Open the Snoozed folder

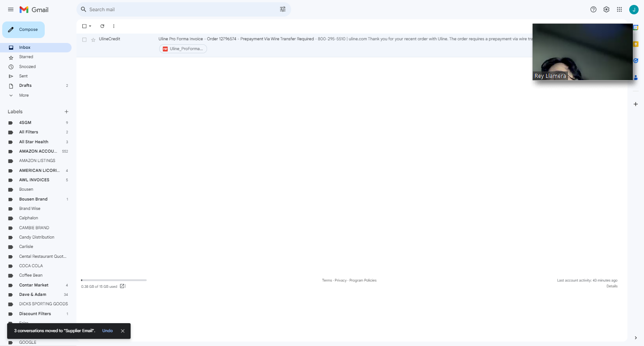(36, 67)
